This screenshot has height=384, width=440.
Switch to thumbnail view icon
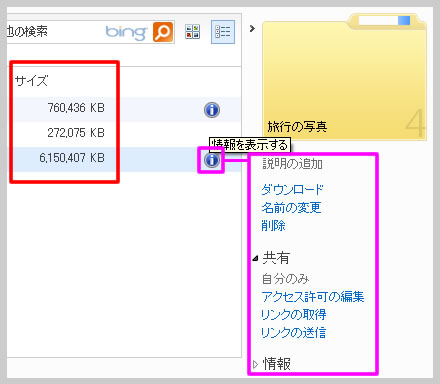193,32
